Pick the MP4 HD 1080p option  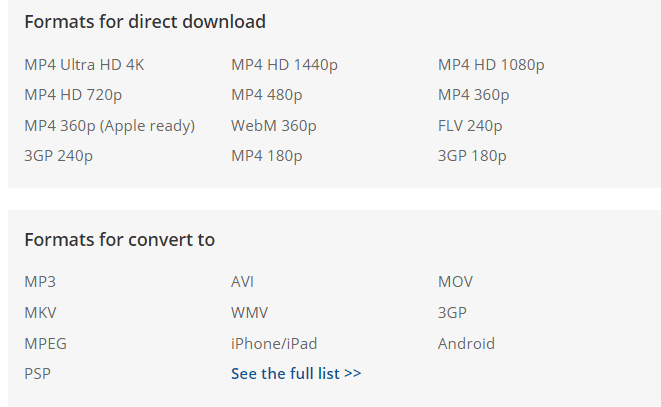pyautogui.click(x=491, y=65)
